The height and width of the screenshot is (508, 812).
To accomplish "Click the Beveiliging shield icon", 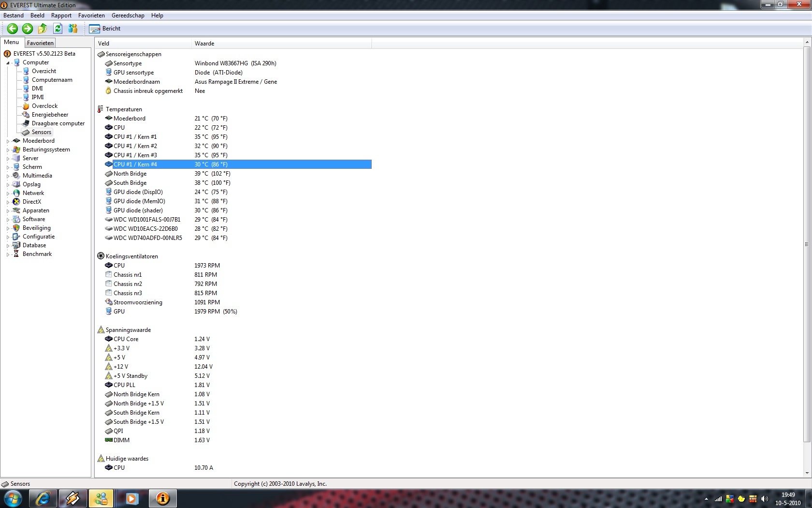I will pyautogui.click(x=16, y=228).
